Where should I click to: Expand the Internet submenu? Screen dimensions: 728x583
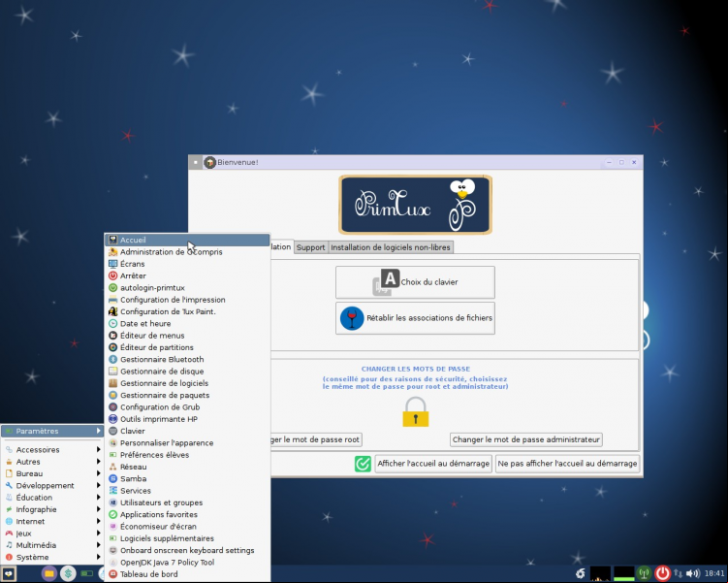pyautogui.click(x=52, y=522)
